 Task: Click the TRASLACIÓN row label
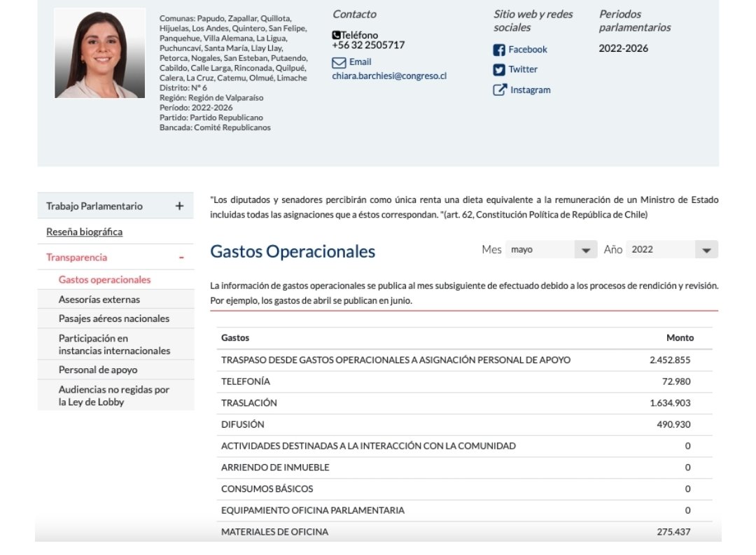(x=248, y=402)
